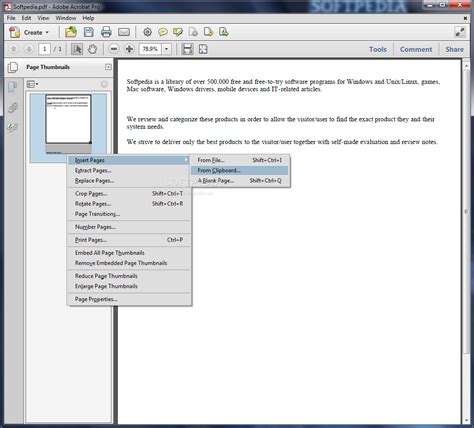474x428 pixels.
Task: Click the Add sticky note icon
Action: pyautogui.click(x=163, y=32)
